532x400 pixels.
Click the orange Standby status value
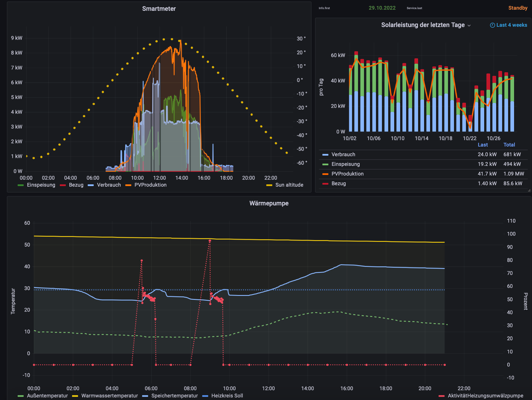(517, 8)
